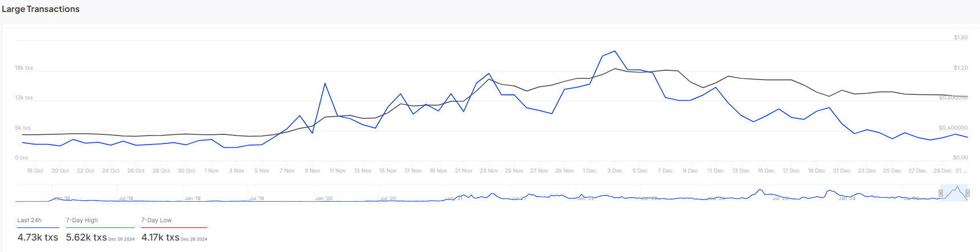Click the left range navigator handle

click(x=941, y=193)
